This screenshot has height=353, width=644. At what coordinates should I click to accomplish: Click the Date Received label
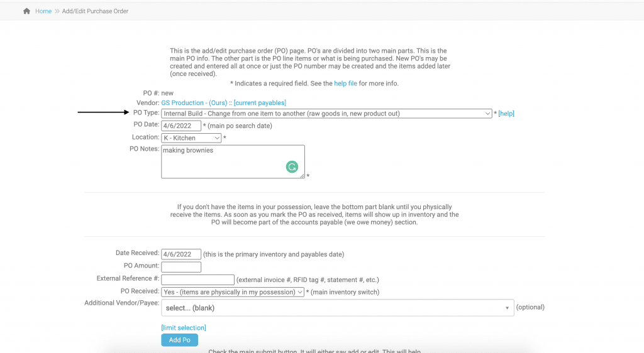pos(137,253)
